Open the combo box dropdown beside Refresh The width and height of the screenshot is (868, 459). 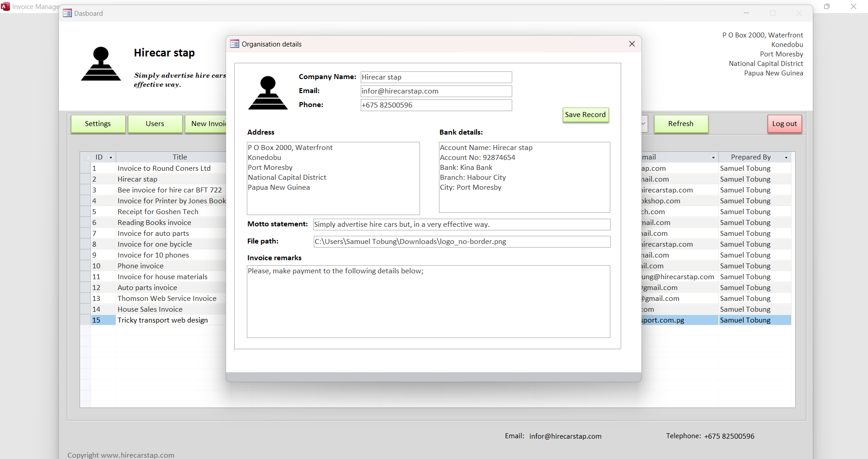(644, 124)
